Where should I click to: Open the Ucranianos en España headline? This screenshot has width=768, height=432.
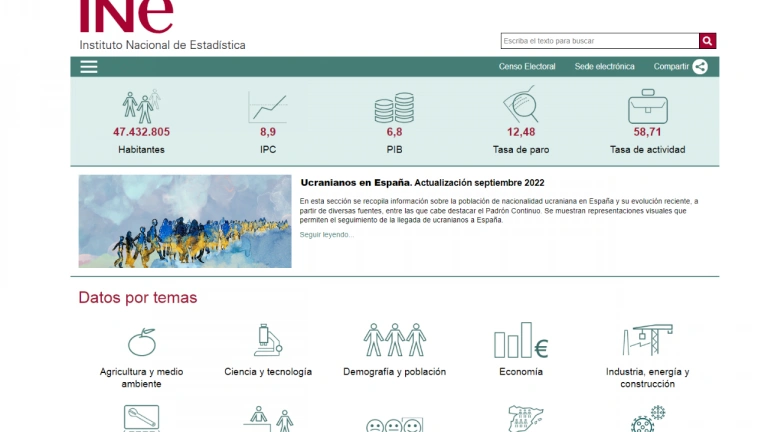tap(422, 183)
